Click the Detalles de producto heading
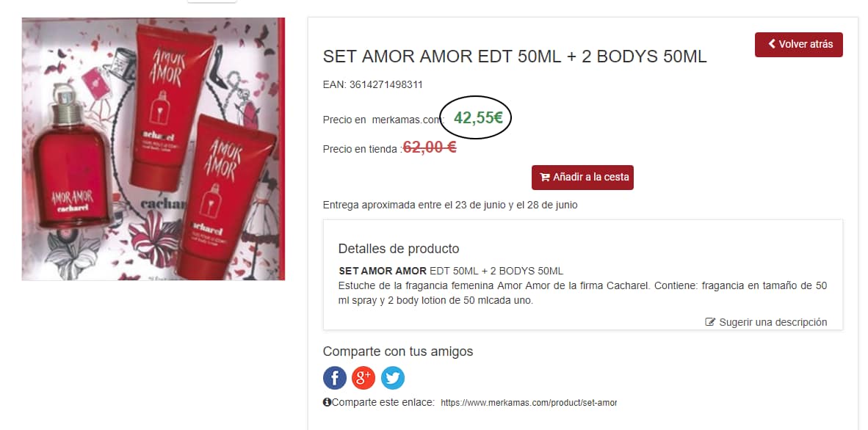This screenshot has width=868, height=430. point(399,249)
